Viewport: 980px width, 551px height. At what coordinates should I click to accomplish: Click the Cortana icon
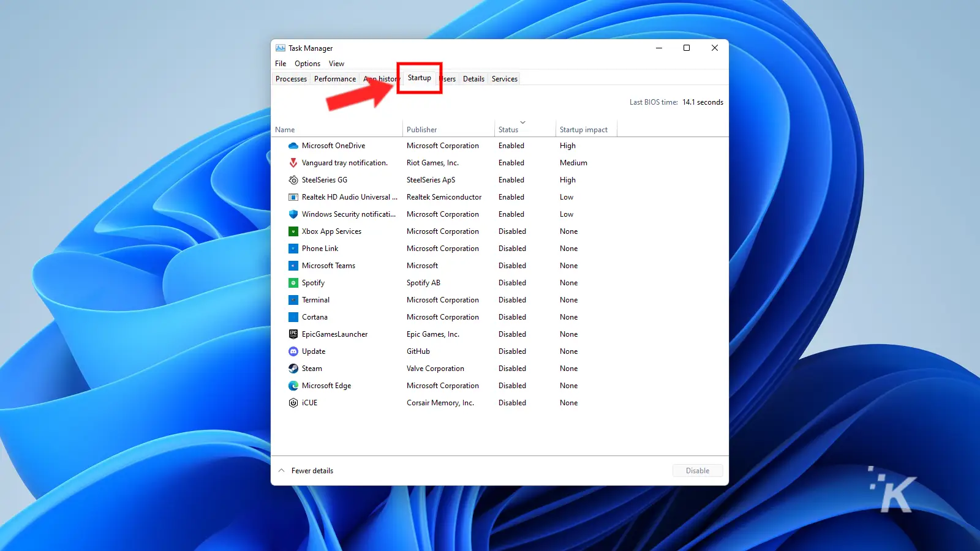293,317
